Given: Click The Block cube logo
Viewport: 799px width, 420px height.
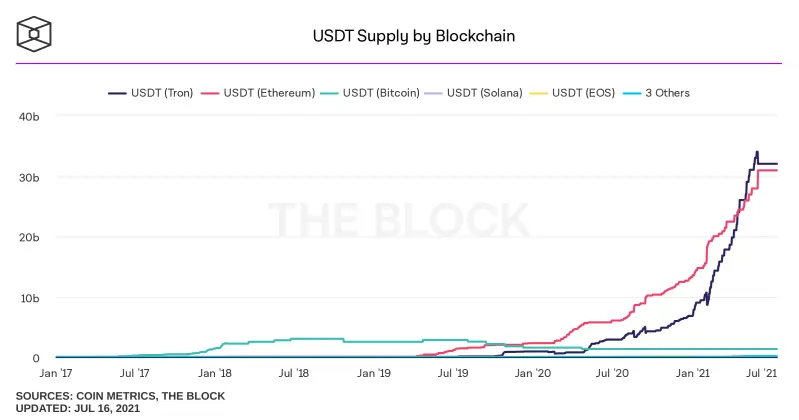Looking at the screenshot, I should (34, 34).
